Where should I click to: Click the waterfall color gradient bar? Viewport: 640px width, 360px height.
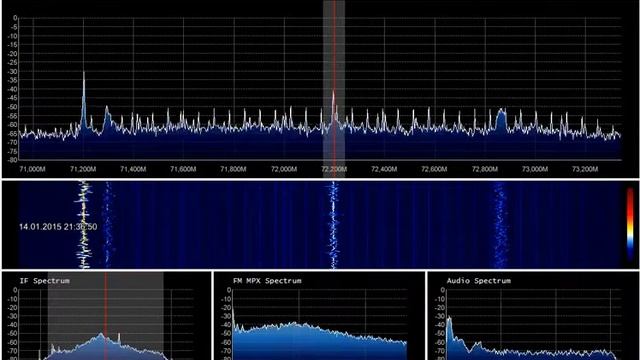click(x=631, y=223)
